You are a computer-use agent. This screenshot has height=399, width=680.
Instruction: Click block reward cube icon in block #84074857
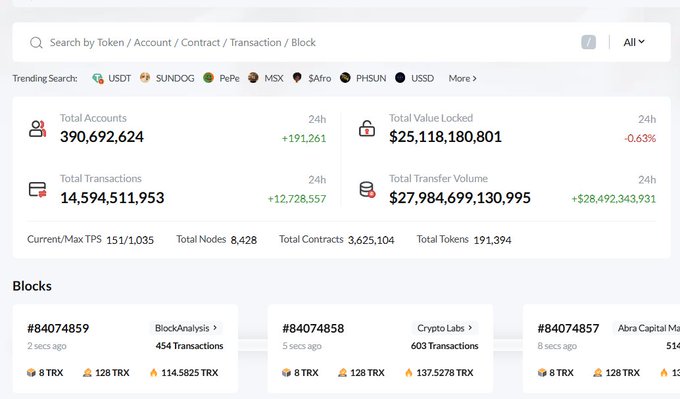(542, 373)
